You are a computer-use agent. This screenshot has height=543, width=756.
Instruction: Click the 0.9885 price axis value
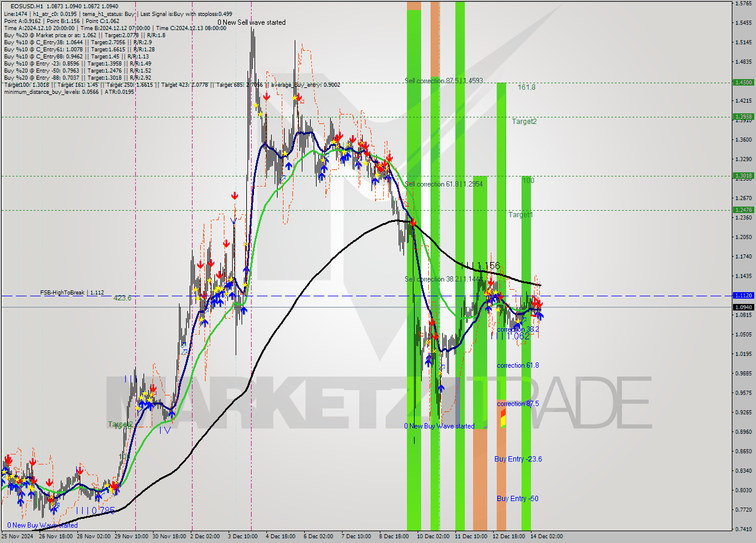[743, 374]
